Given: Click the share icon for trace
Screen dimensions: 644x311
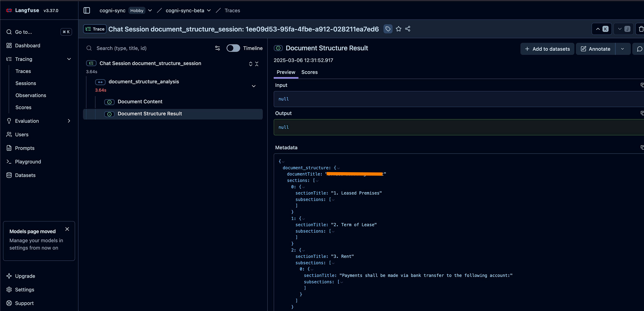Looking at the screenshot, I should click(x=408, y=29).
